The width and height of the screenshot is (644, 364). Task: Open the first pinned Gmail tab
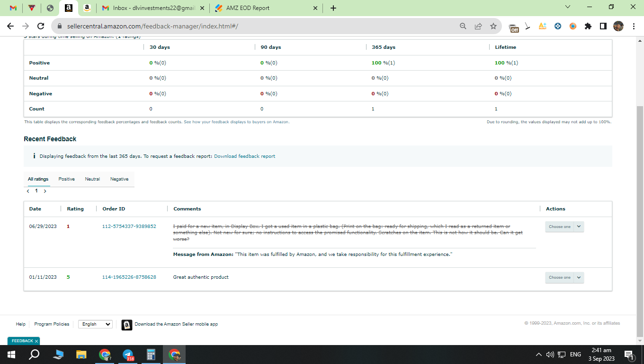point(13,8)
